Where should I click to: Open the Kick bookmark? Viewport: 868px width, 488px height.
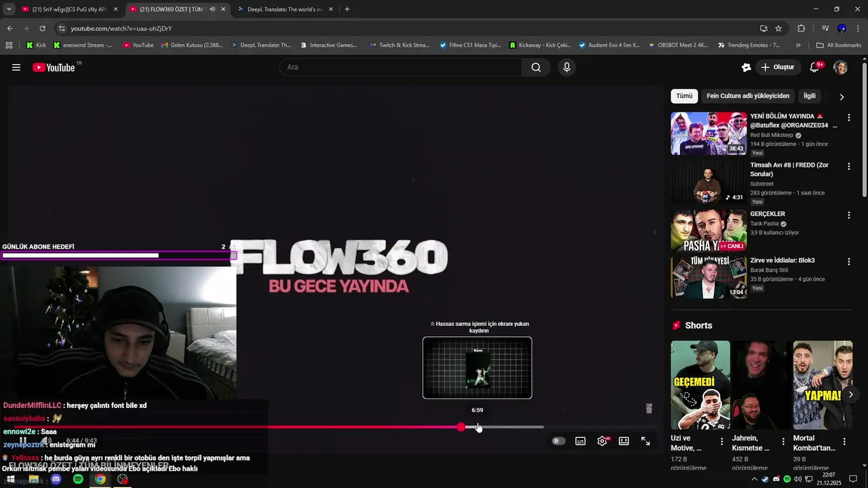point(37,45)
